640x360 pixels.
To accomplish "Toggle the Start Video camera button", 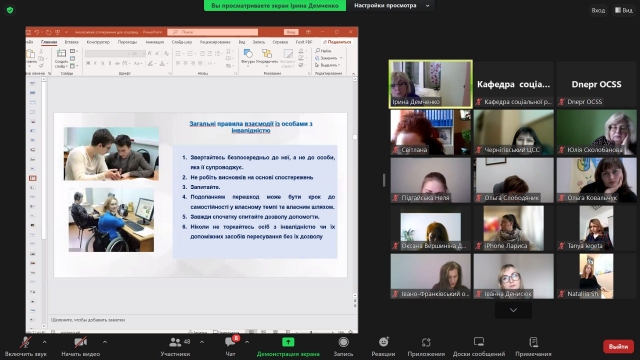I will pos(80,342).
